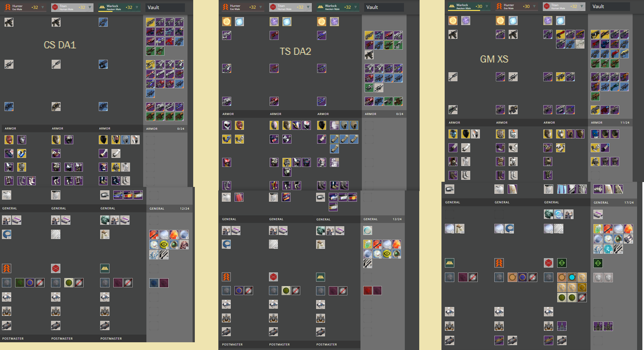
Task: Pick the cyan shader in GM XS Titan inventory
Action: click(x=572, y=277)
